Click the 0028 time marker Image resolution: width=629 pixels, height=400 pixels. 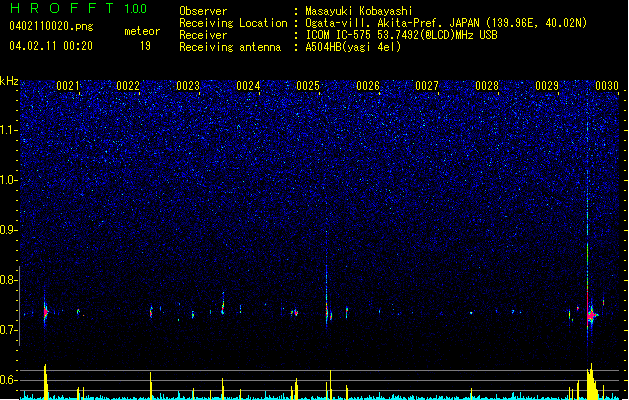click(487, 86)
